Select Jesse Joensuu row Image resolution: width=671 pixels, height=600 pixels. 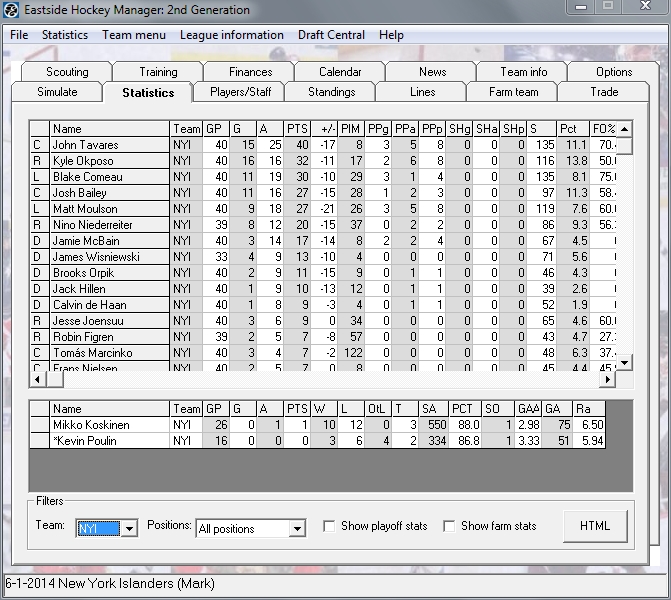[323, 321]
